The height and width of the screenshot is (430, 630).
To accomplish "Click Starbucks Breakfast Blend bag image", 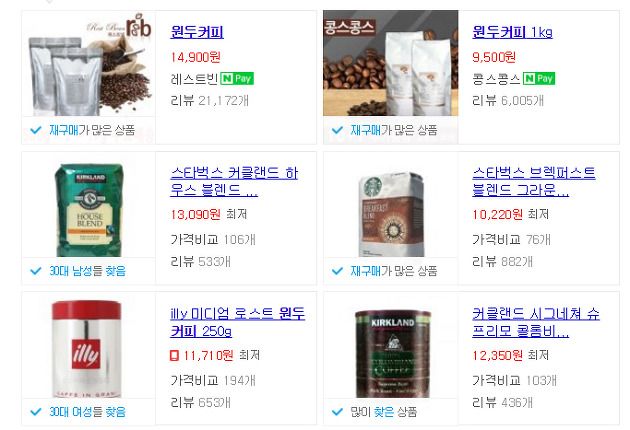I will coord(391,214).
